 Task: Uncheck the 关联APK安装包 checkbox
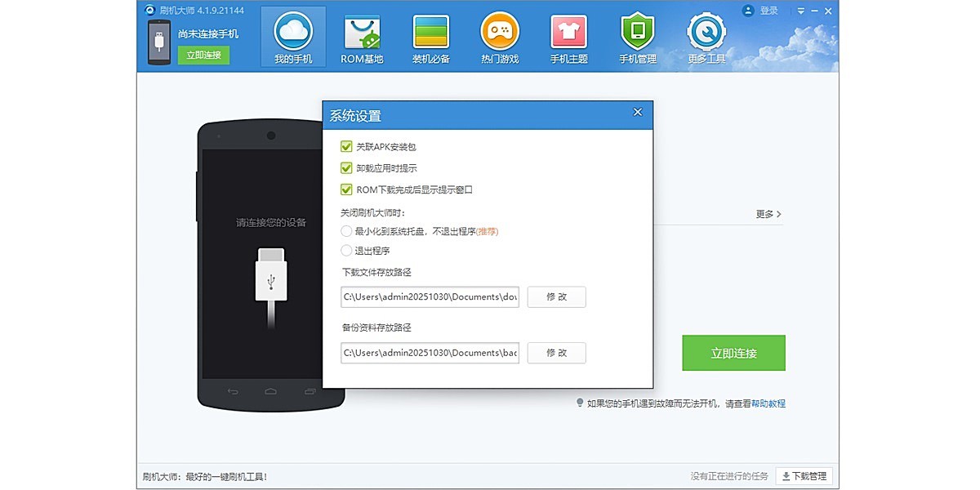pyautogui.click(x=346, y=147)
